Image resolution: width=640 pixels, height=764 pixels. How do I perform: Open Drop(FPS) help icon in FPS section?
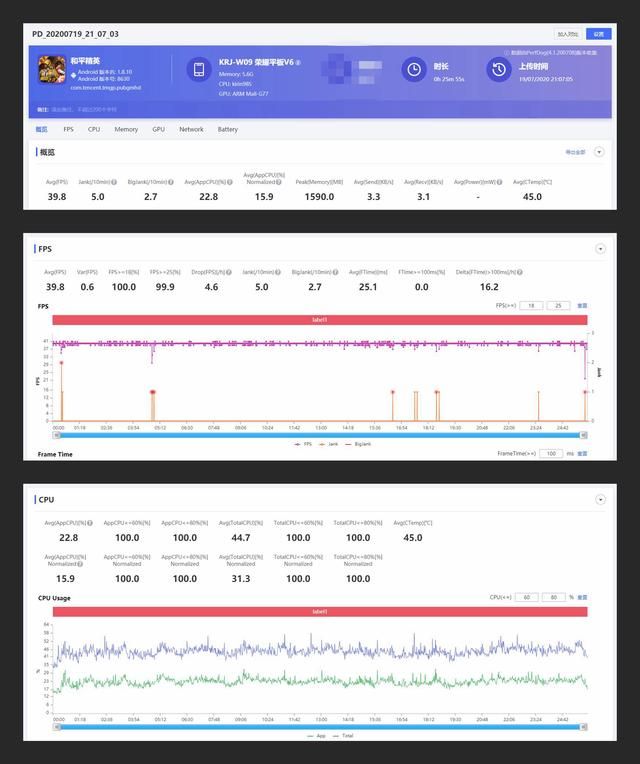pos(228,272)
